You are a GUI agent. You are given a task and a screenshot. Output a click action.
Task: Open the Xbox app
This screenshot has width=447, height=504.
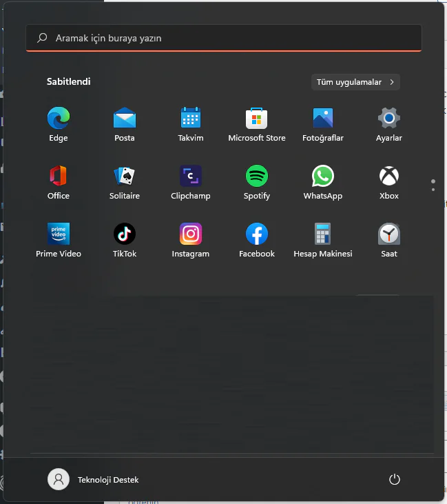389,182
